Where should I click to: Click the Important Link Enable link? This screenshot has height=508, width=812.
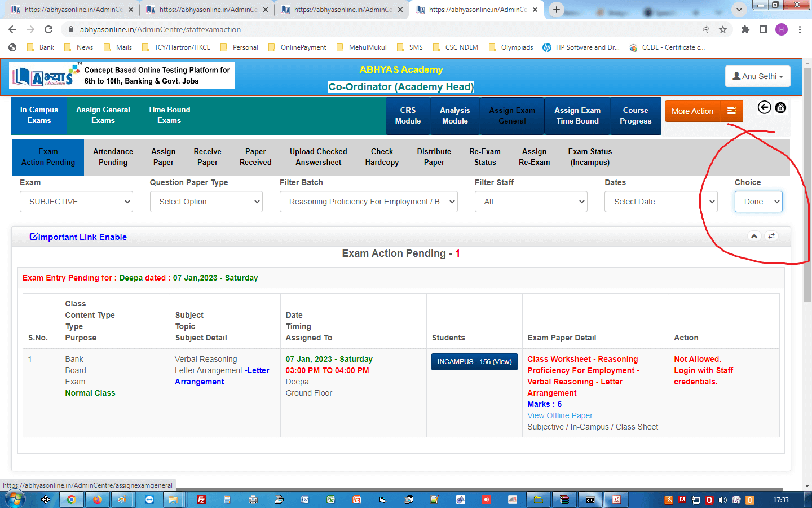[x=78, y=237]
